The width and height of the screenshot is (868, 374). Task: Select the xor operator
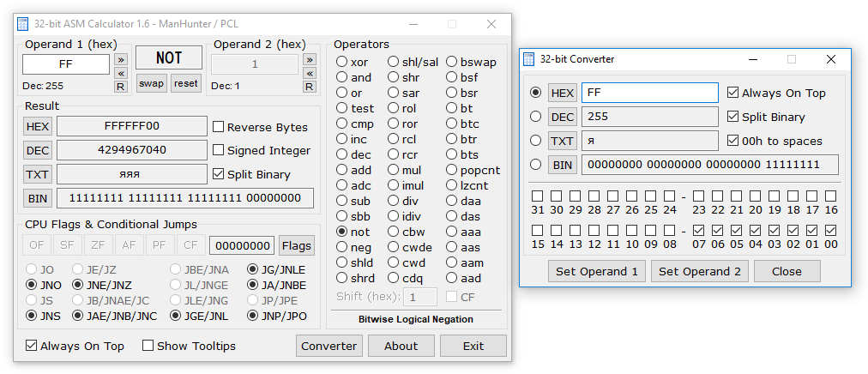(x=342, y=62)
